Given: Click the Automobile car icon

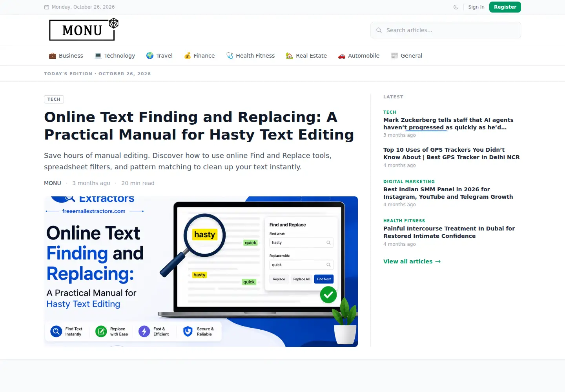Looking at the screenshot, I should [x=342, y=56].
